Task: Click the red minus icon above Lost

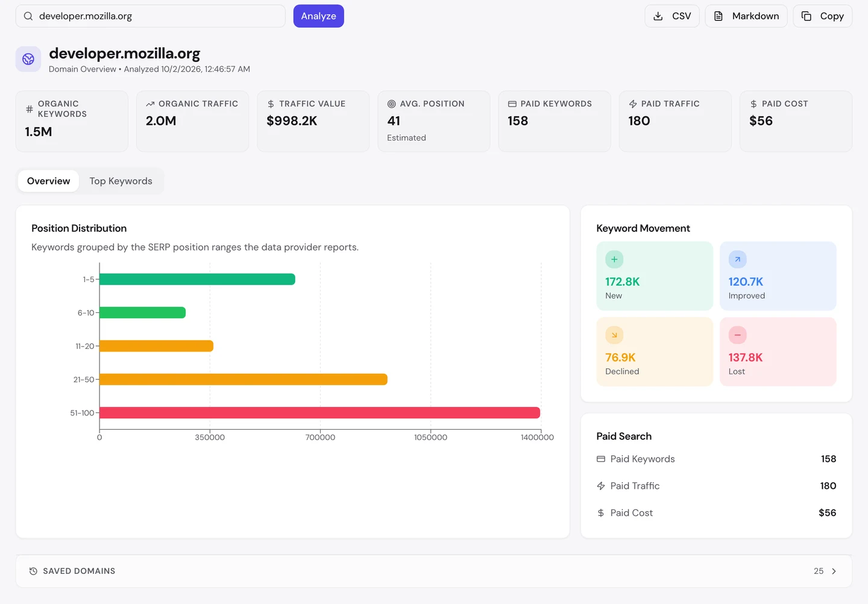Action: pos(737,335)
